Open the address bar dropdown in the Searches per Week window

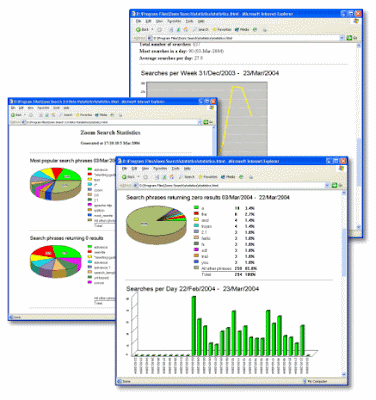tap(342, 38)
